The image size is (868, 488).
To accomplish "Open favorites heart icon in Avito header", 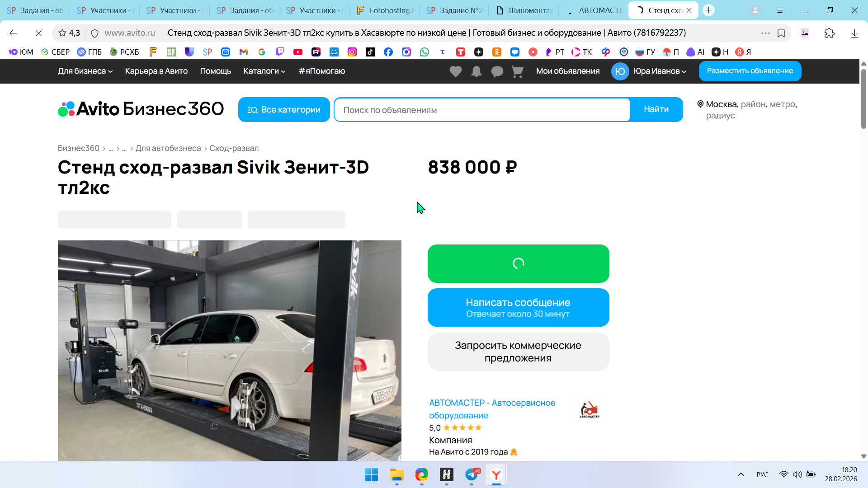I will (x=455, y=71).
